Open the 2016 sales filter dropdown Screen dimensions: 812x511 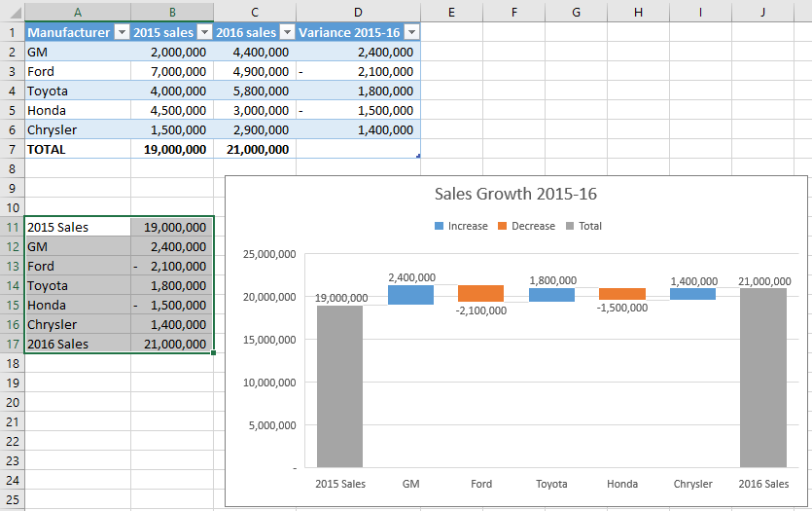pos(288,33)
